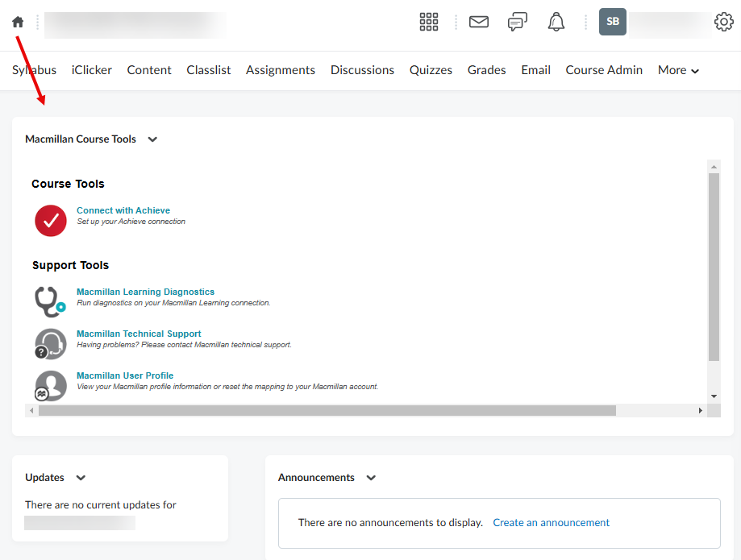Open the Course Admin menu item
Image resolution: width=741 pixels, height=560 pixels.
point(603,70)
